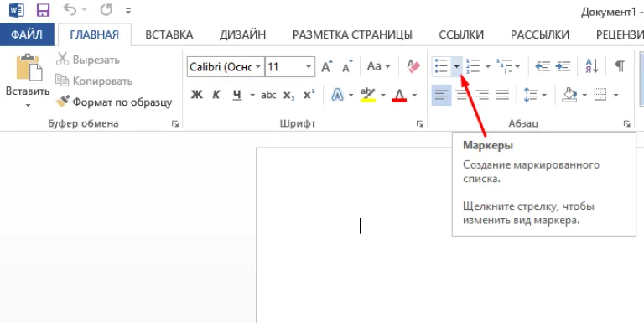Click decrease indent icon
Viewport: 644px width, 323px height.
(543, 66)
